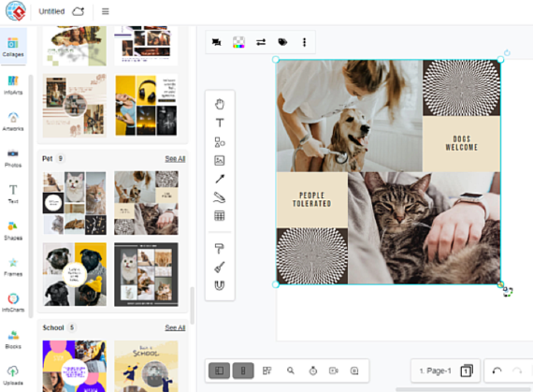Click the Redo arrow
Image resolution: width=533 pixels, height=392 pixels.
pos(517,370)
